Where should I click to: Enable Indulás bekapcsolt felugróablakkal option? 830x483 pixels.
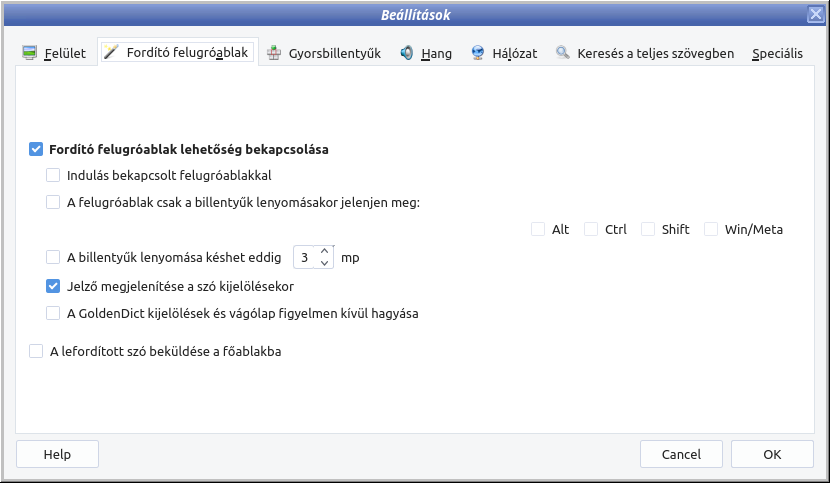pyautogui.click(x=54, y=175)
